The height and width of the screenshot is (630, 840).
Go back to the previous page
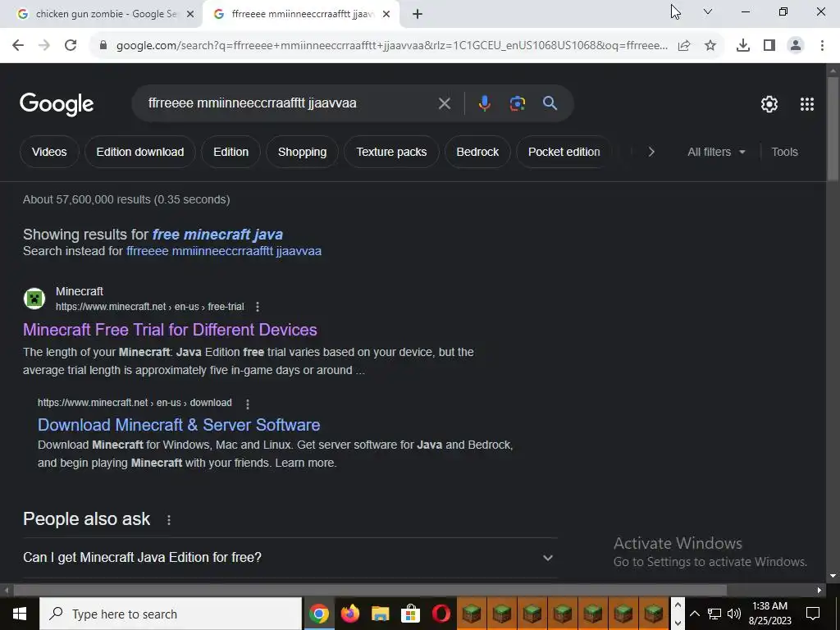tap(18, 46)
